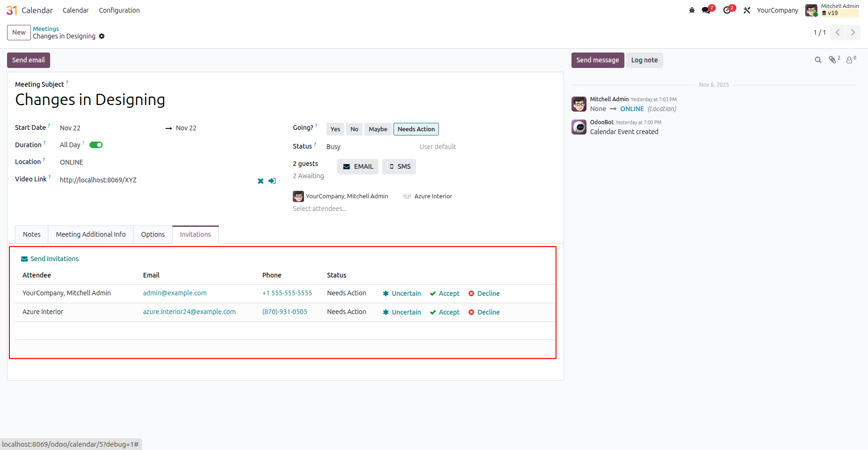Search chatter messages magnifier icon

click(x=818, y=60)
